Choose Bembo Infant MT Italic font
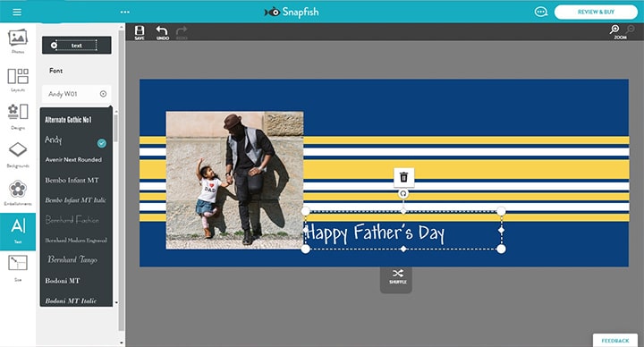Image resolution: width=644 pixels, height=347 pixels. coord(76,200)
